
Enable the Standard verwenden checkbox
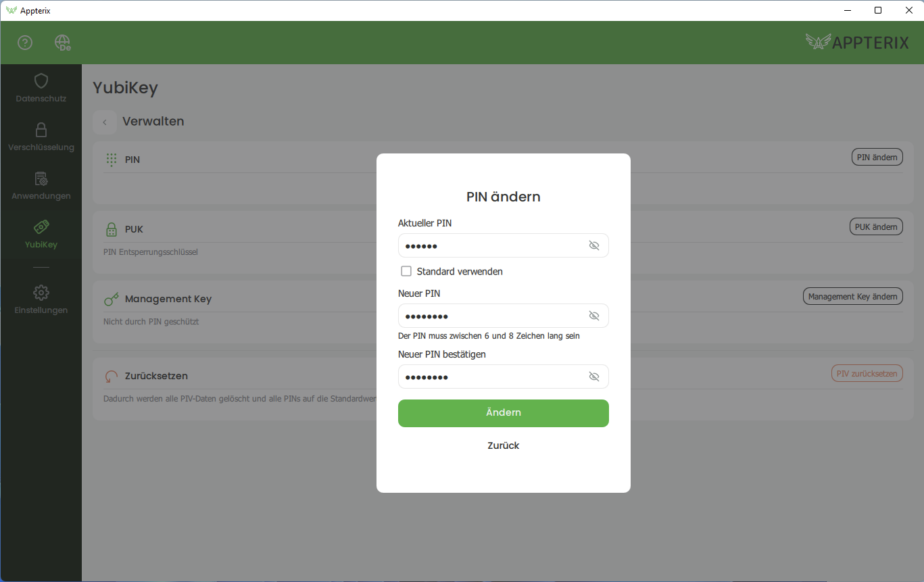(406, 271)
